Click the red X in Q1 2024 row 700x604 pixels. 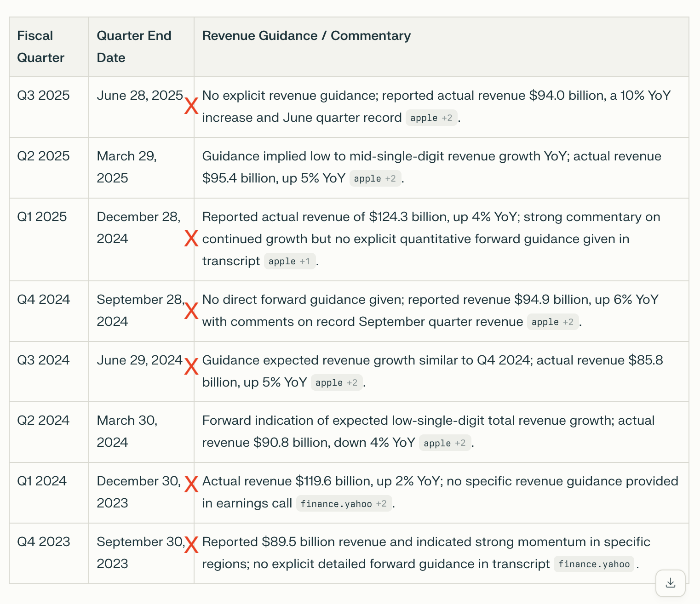coord(191,484)
